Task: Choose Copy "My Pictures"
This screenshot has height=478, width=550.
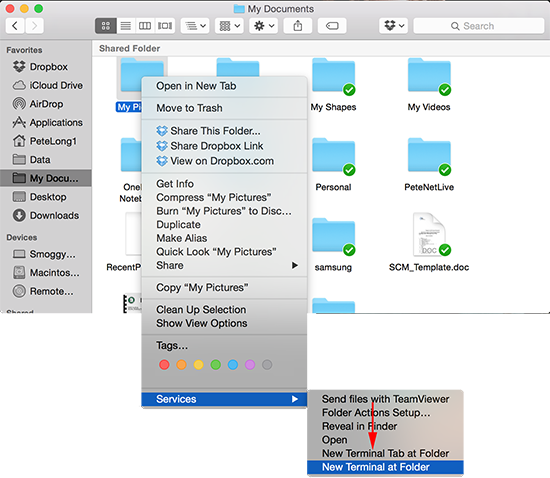Action: click(x=224, y=288)
